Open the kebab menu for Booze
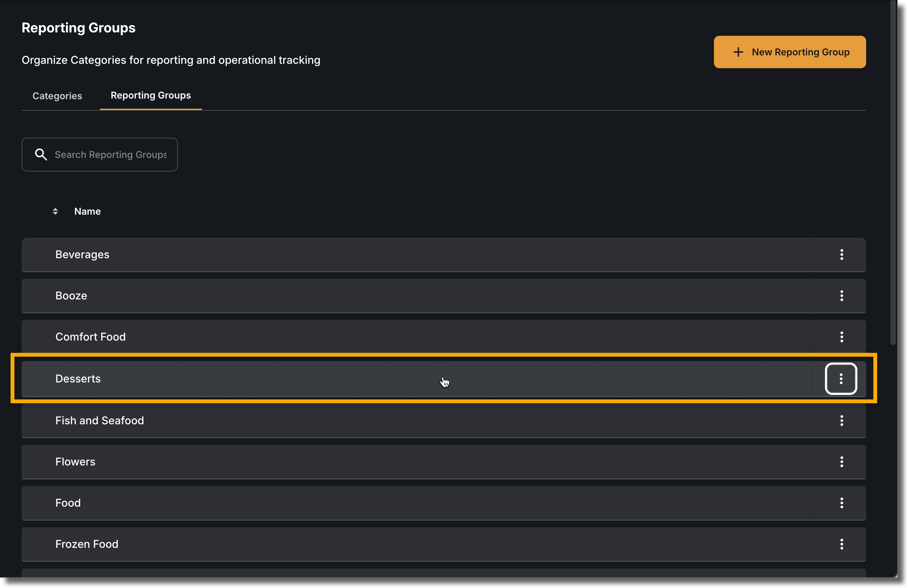This screenshot has width=908, height=588. (841, 296)
